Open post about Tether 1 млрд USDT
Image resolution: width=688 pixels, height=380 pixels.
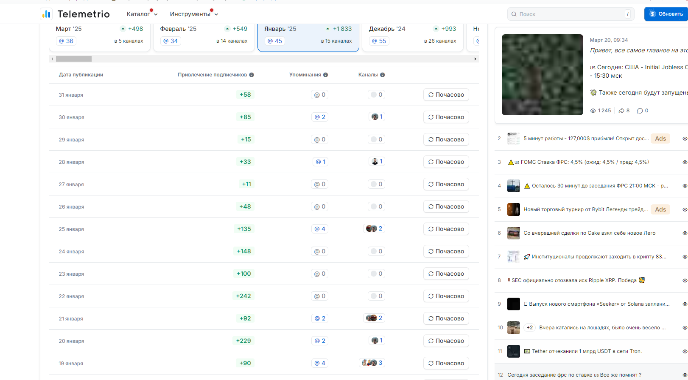click(x=582, y=351)
